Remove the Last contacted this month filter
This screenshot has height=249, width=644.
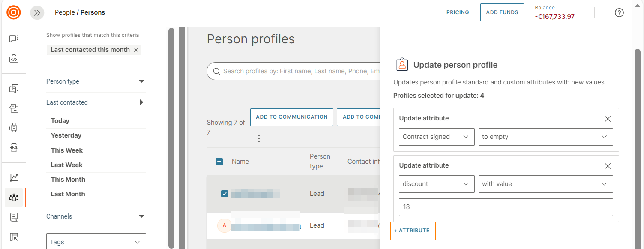tap(136, 50)
